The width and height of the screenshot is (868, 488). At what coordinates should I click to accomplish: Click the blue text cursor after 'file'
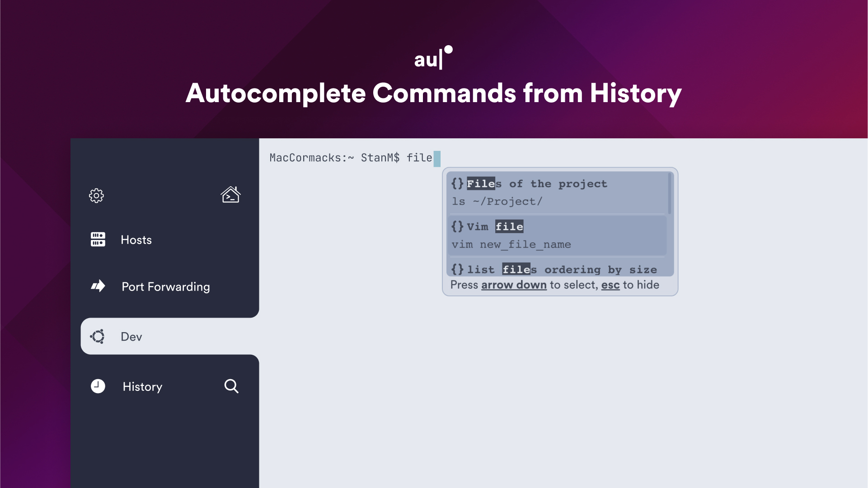pos(436,159)
